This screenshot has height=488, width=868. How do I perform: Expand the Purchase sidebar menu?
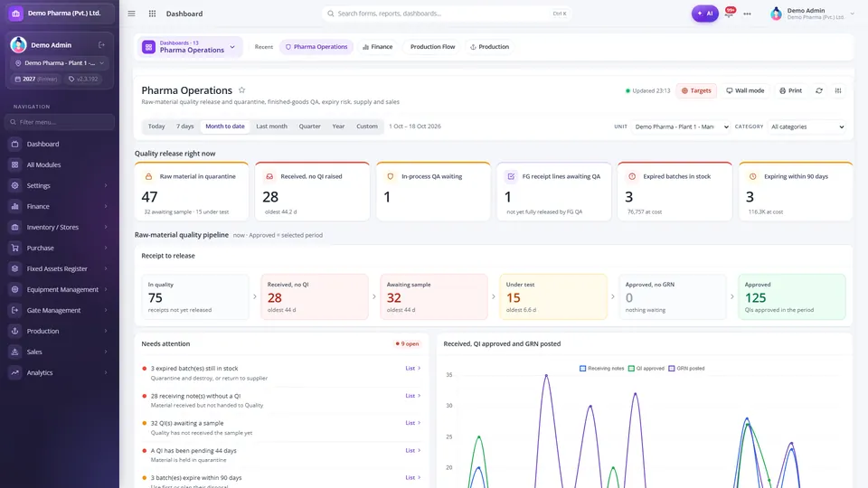point(60,248)
